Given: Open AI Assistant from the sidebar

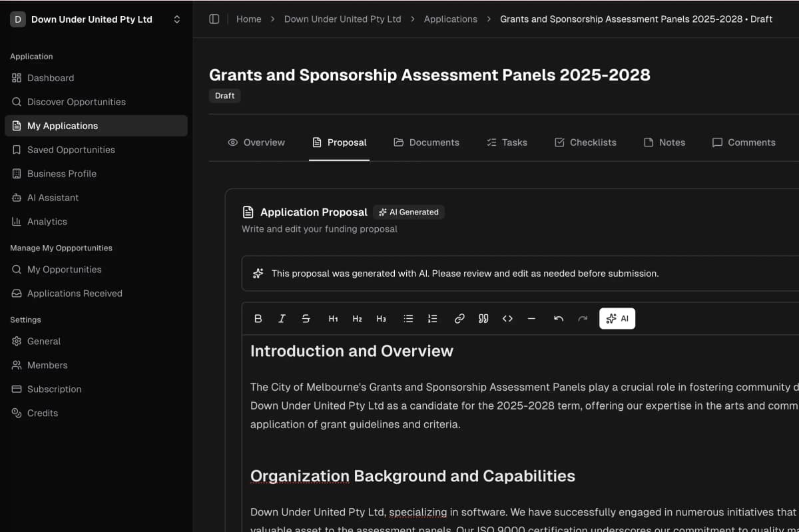Looking at the screenshot, I should [x=53, y=198].
